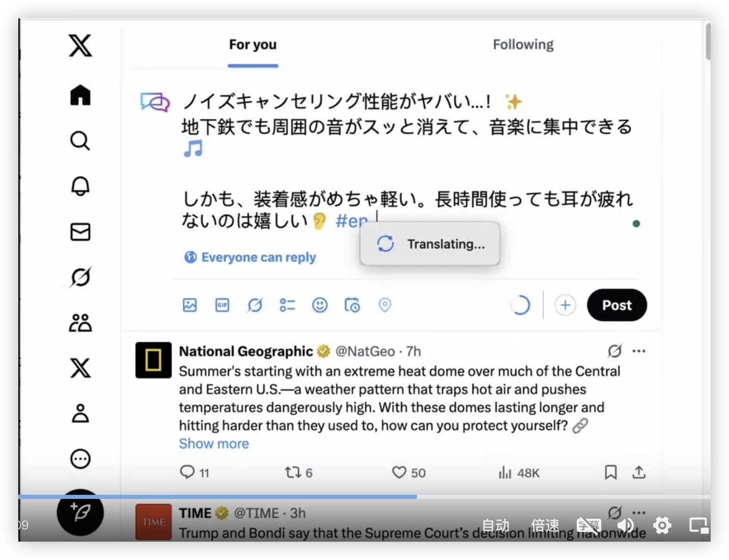Click the @NatGeo handle
The image size is (729, 560).
(x=365, y=351)
